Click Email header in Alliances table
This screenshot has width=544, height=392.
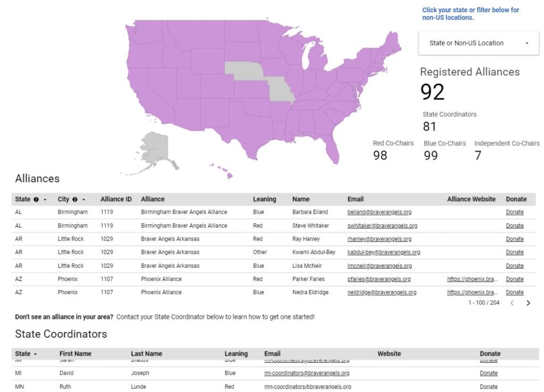pos(355,199)
